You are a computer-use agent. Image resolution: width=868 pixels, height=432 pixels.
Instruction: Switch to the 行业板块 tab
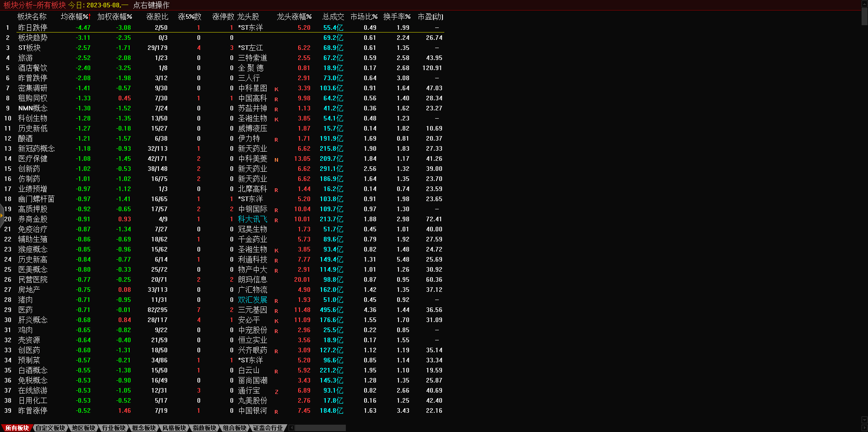(x=114, y=428)
